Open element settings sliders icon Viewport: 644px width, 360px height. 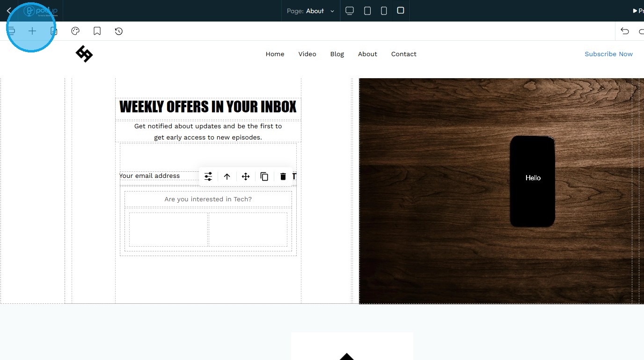point(208,176)
